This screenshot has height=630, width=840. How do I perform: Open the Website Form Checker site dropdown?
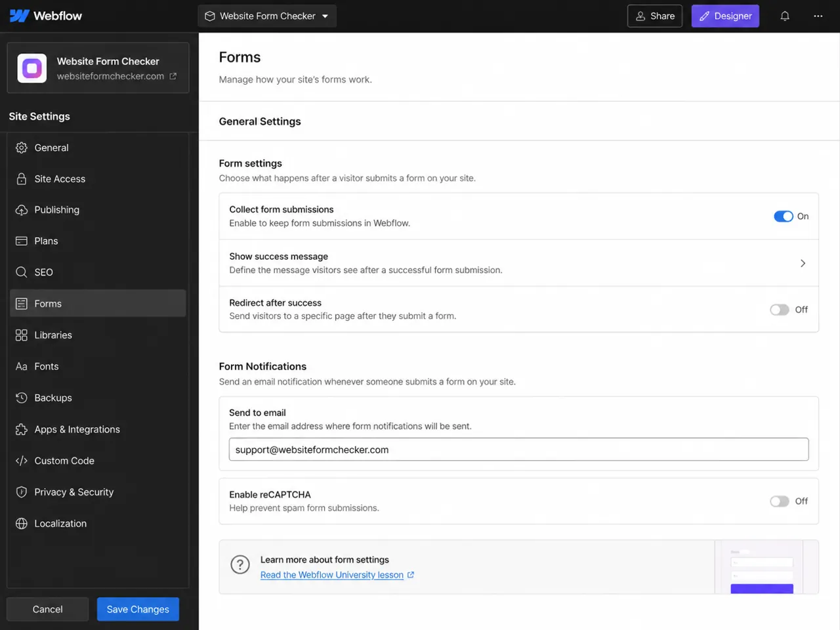[267, 16]
